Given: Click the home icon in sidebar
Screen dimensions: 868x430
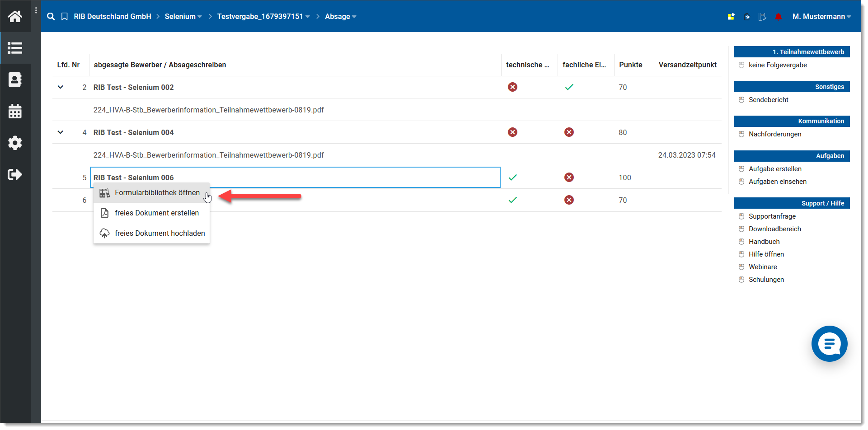Looking at the screenshot, I should [x=15, y=17].
